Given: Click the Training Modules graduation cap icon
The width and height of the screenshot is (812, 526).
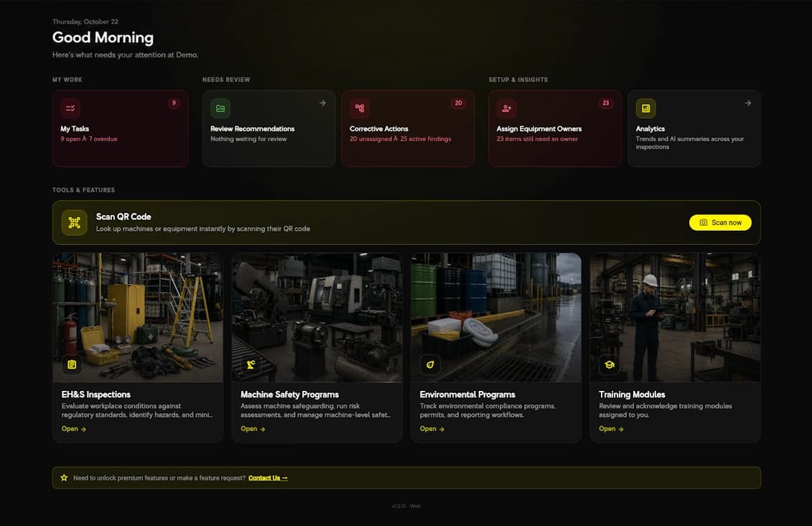Looking at the screenshot, I should point(609,365).
